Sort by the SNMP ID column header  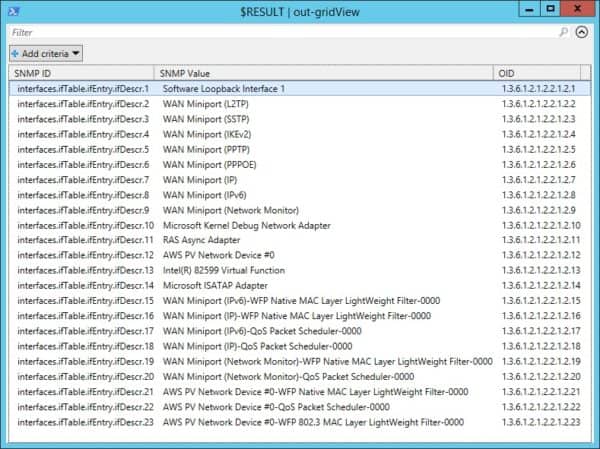80,74
